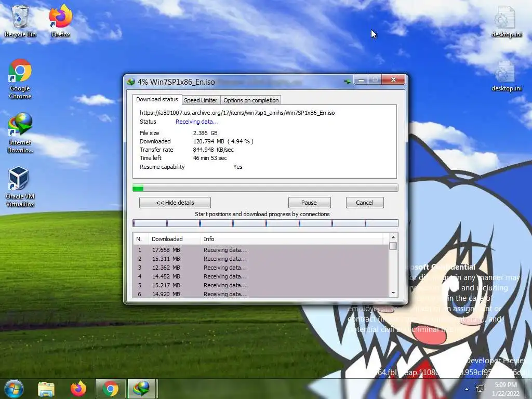Image resolution: width=532 pixels, height=399 pixels.
Task: Open Firefox from the taskbar
Action: coord(78,389)
